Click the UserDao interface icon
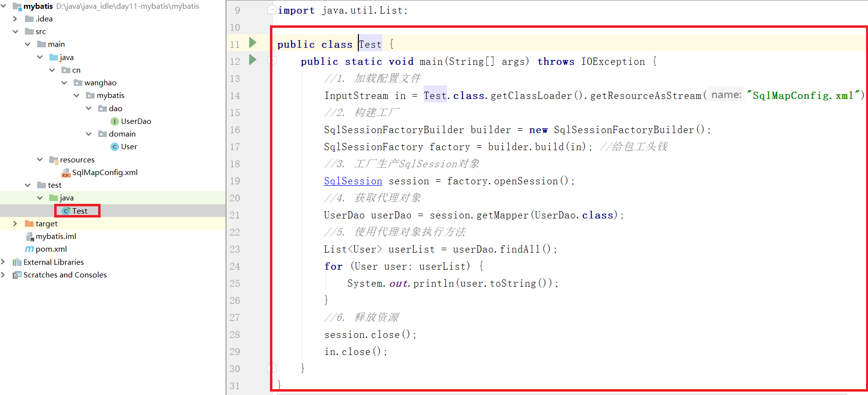This screenshot has width=868, height=395. 115,121
